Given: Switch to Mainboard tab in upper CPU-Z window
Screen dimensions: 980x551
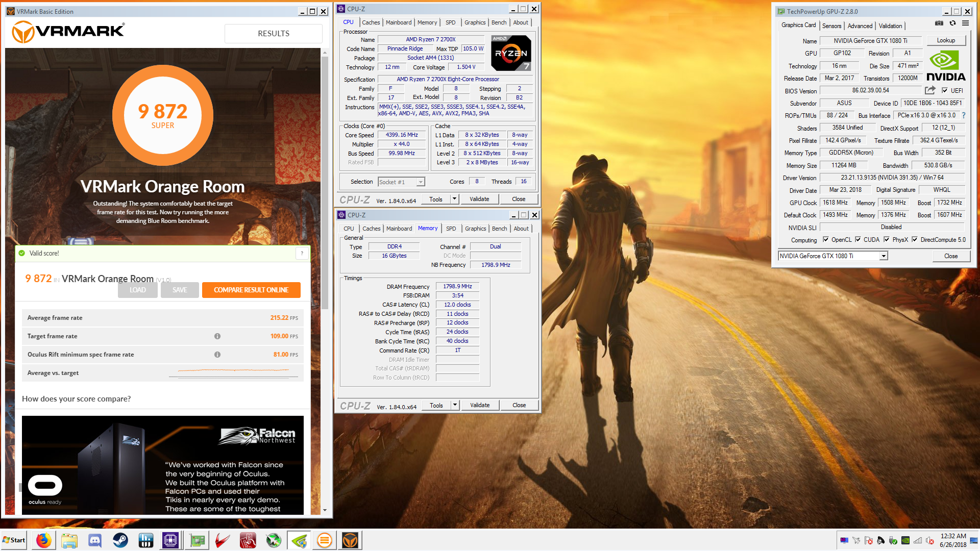Looking at the screenshot, I should point(399,22).
